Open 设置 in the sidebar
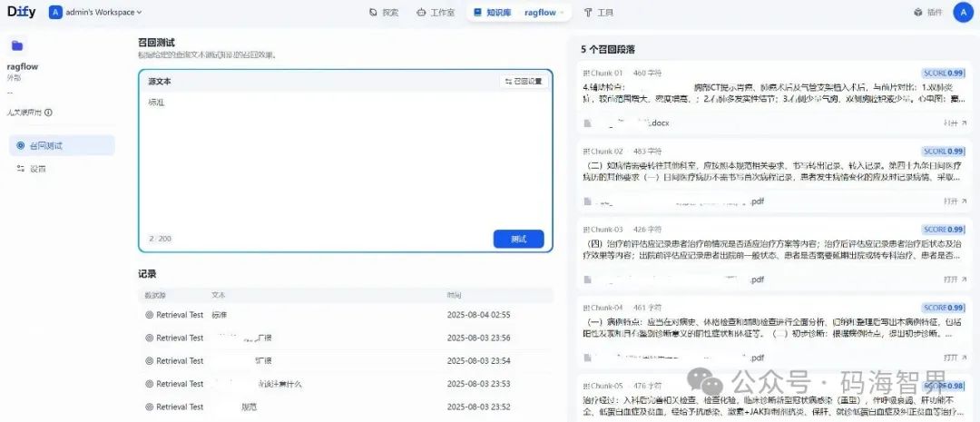980x422 pixels. [x=62, y=168]
